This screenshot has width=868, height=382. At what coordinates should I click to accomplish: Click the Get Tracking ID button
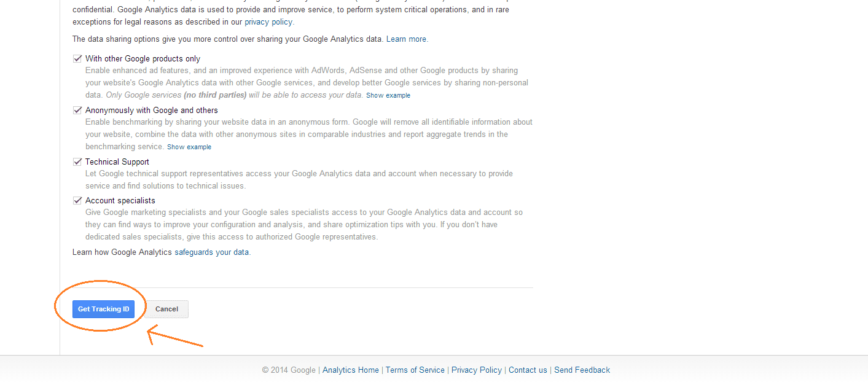coord(103,309)
